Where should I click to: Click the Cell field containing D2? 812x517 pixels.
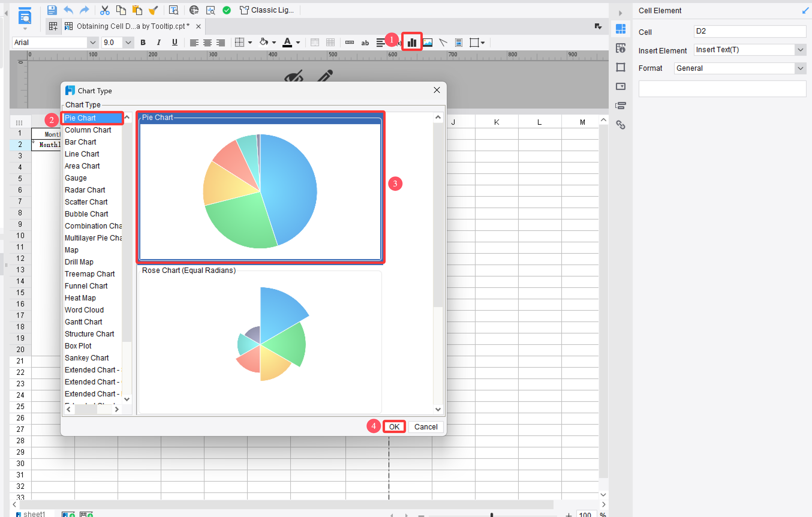[750, 31]
